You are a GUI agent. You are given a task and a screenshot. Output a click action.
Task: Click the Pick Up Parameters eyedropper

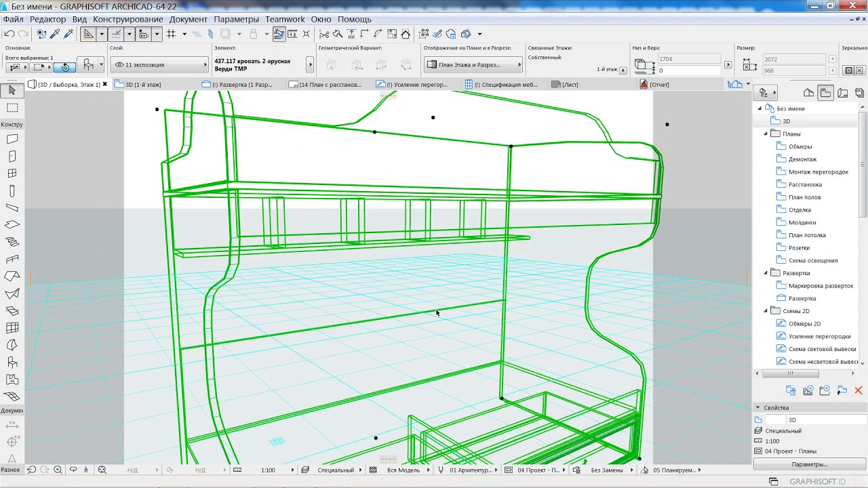click(56, 34)
